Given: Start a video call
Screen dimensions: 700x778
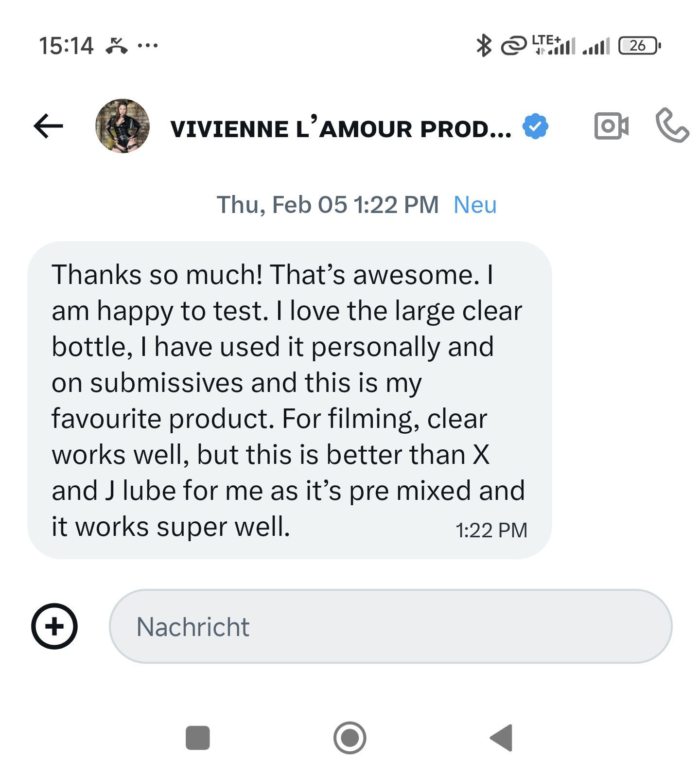Looking at the screenshot, I should [611, 126].
